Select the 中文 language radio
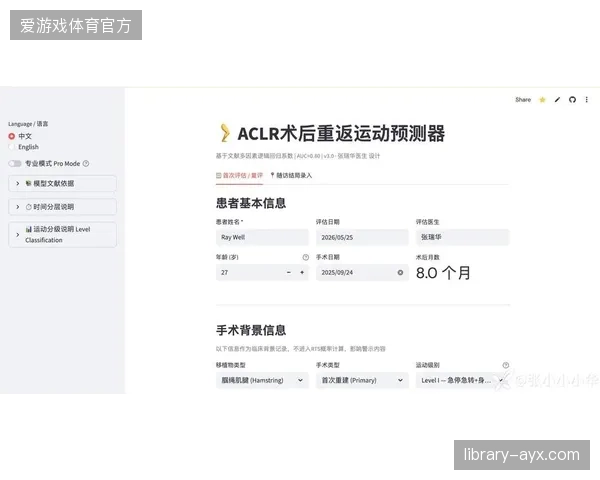The height and width of the screenshot is (480, 600). pyautogui.click(x=11, y=136)
